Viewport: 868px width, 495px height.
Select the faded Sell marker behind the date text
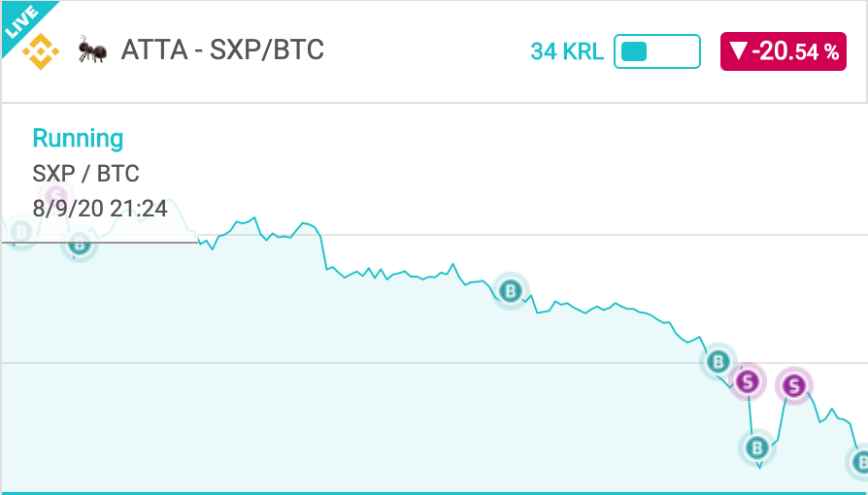pos(56,195)
